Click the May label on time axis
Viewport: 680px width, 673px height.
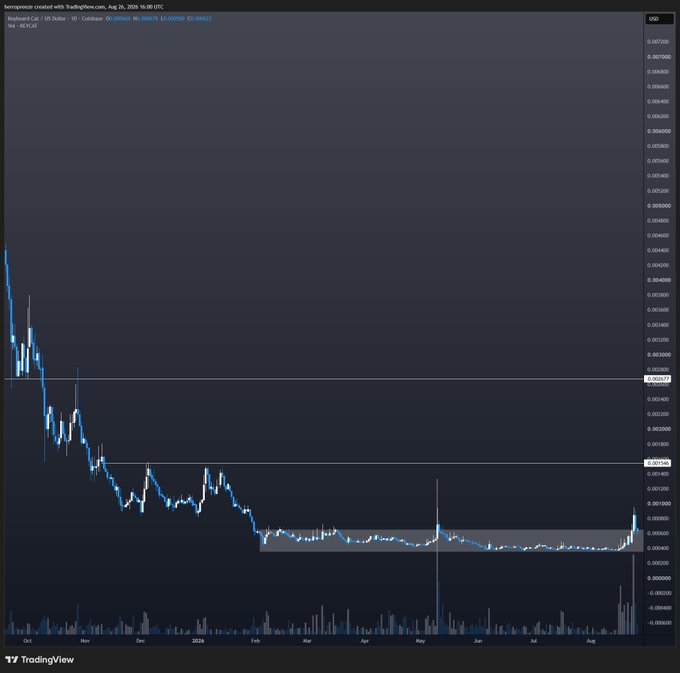click(x=420, y=640)
